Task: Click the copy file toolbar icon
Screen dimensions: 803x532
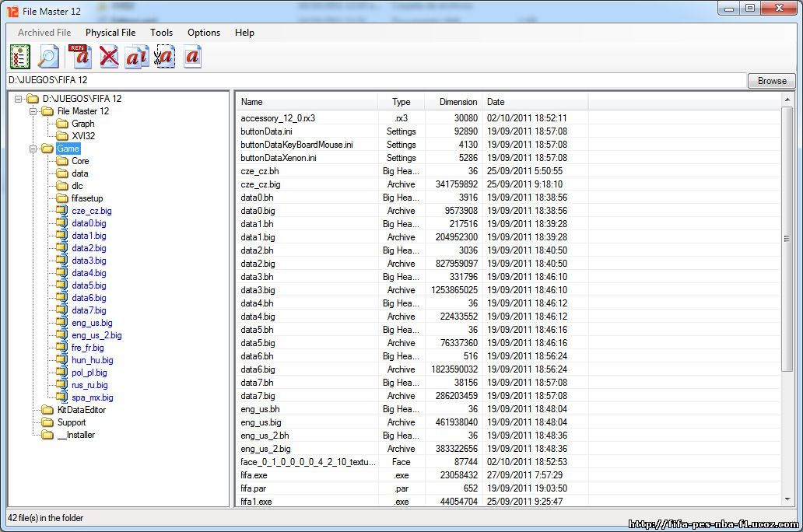Action: click(x=137, y=56)
